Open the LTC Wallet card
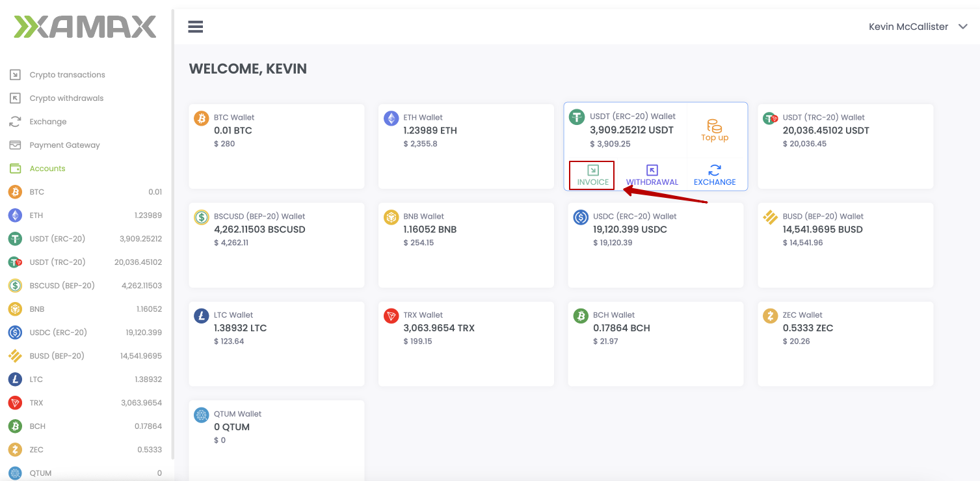 276,344
